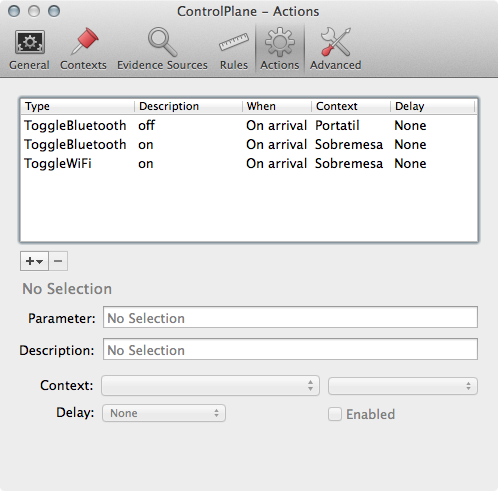Click the add action plus button

click(x=34, y=261)
